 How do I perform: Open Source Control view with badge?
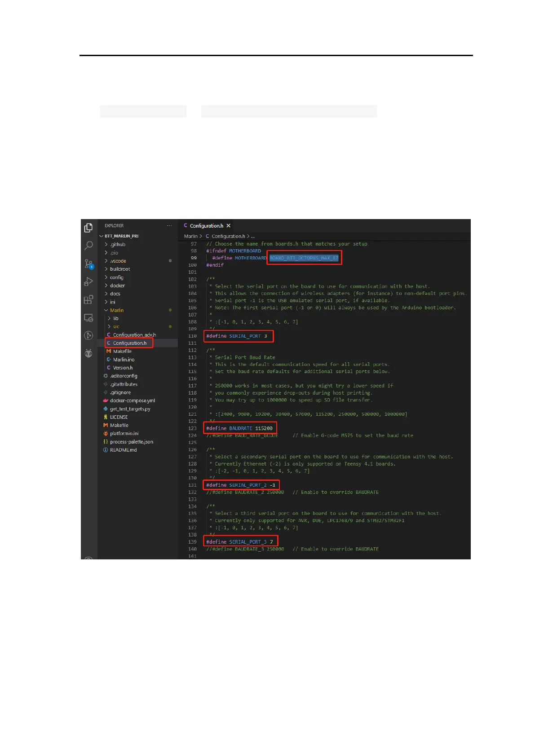click(x=89, y=264)
